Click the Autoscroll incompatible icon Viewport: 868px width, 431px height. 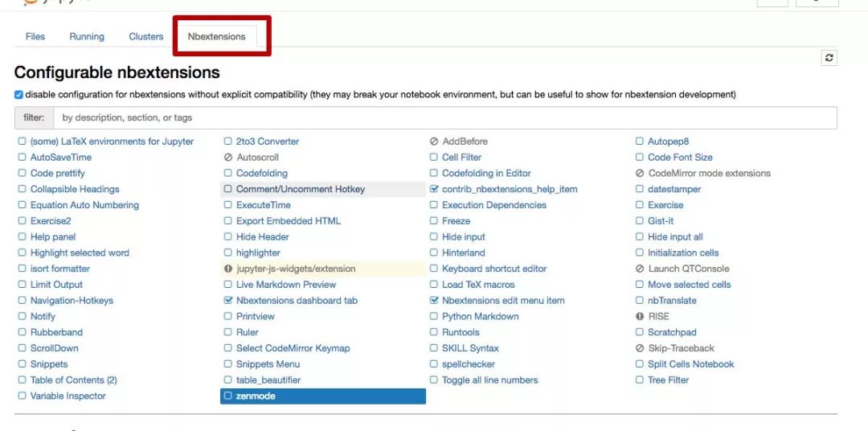(228, 158)
